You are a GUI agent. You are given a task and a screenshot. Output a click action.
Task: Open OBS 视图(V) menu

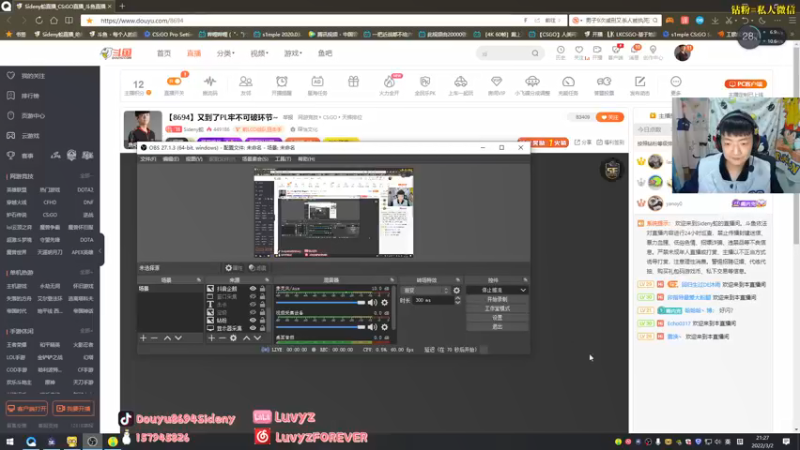coord(194,159)
